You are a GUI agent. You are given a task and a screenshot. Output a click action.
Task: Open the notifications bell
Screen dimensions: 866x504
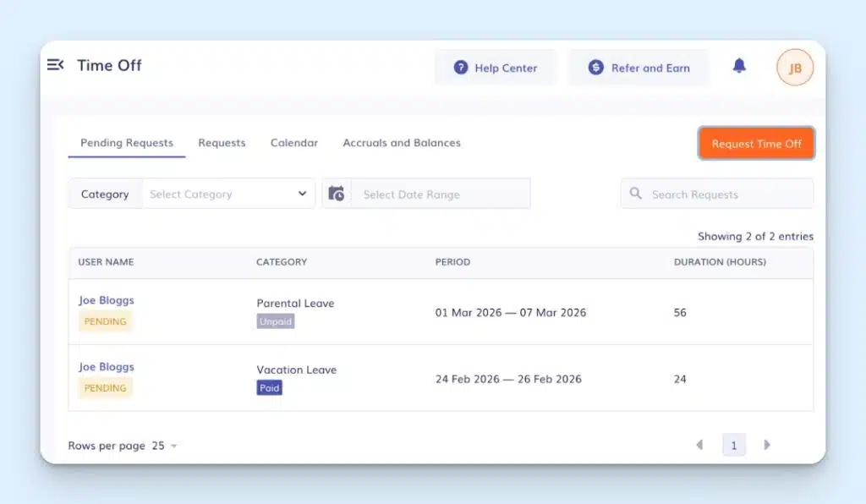click(x=739, y=66)
